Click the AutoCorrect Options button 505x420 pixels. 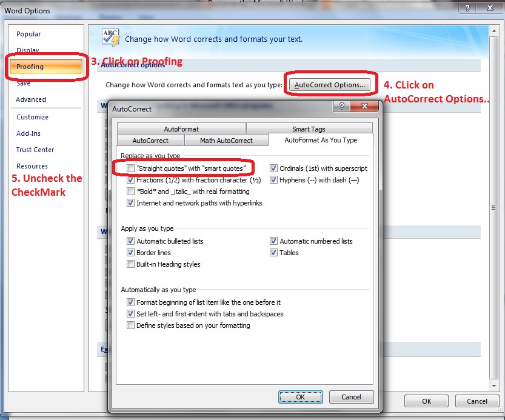click(x=330, y=85)
